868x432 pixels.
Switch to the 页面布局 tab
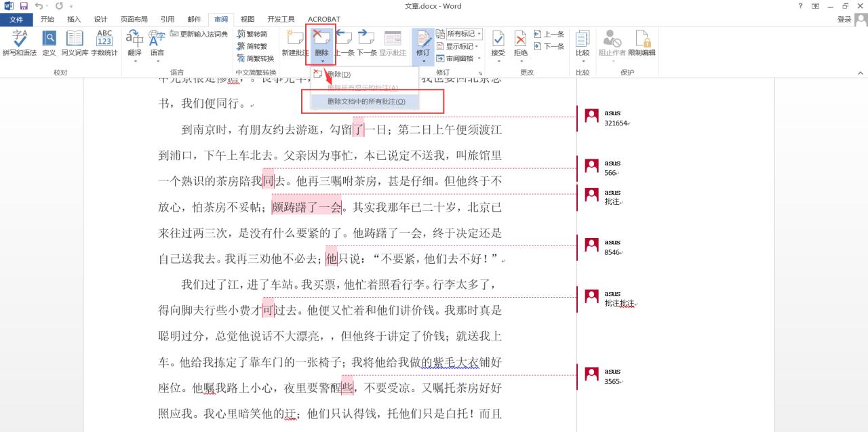click(x=134, y=20)
